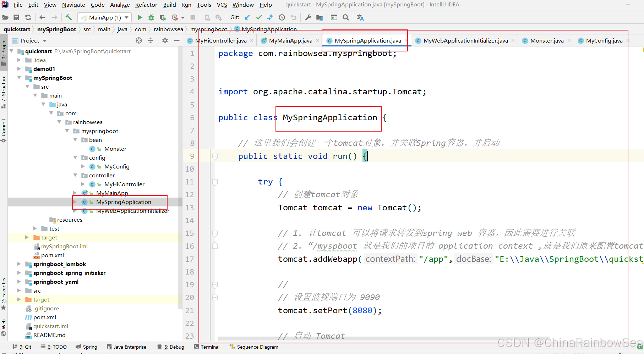This screenshot has height=354, width=644.
Task: Click the Project panel gear options icon
Action: click(165, 40)
